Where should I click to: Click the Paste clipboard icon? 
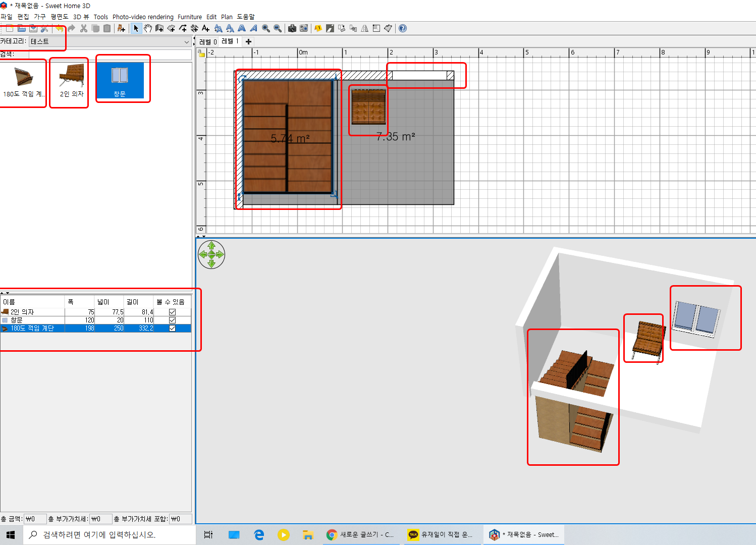pyautogui.click(x=107, y=28)
